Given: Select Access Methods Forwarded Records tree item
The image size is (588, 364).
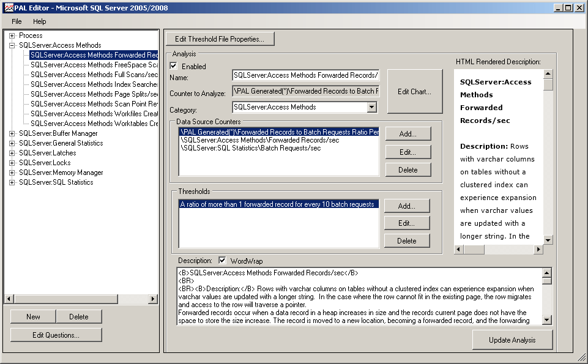Looking at the screenshot, I should (x=94, y=55).
